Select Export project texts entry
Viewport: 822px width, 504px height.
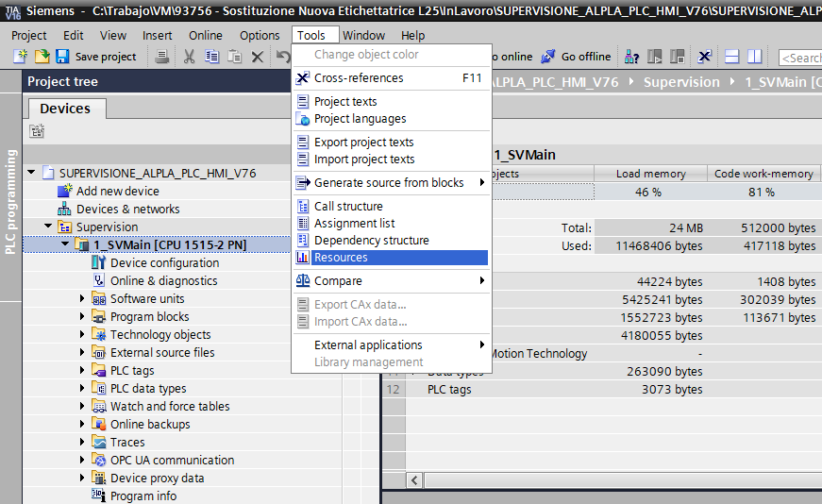tap(391, 143)
